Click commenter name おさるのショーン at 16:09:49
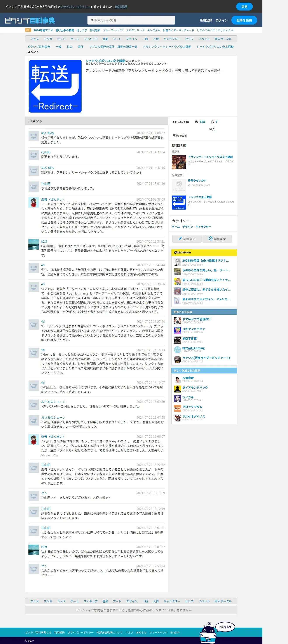Viewport: 288px width, 644px height. (x=53, y=402)
